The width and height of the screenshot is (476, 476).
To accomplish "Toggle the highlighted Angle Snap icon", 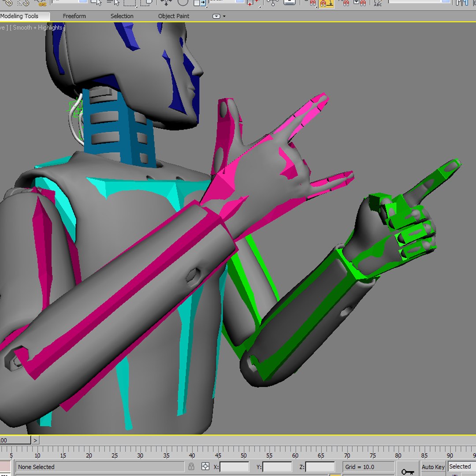I will [x=327, y=3].
